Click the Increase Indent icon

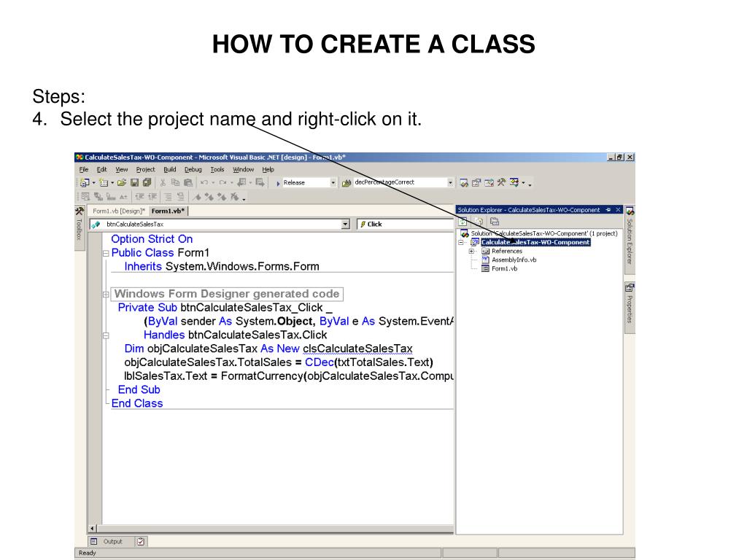152,196
